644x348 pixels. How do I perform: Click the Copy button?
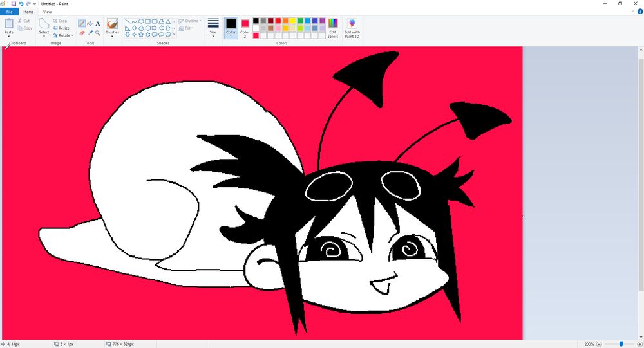[x=24, y=28]
